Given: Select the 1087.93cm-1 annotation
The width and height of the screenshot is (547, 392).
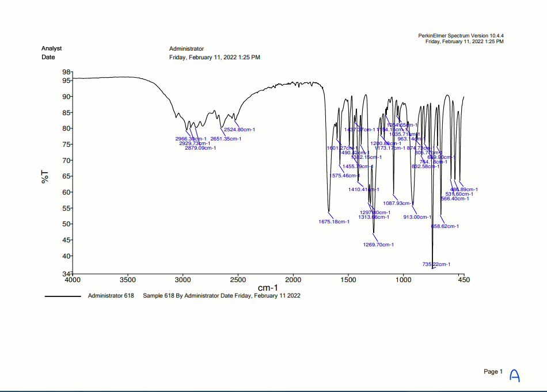Looking at the screenshot, I should (398, 203).
